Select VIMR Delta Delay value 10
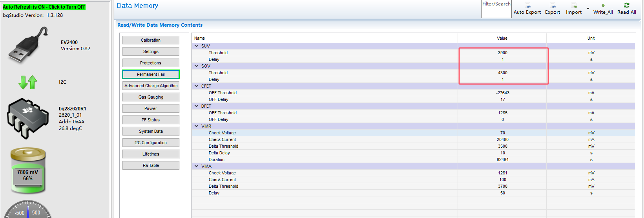Image resolution: width=644 pixels, height=218 pixels. [x=502, y=153]
